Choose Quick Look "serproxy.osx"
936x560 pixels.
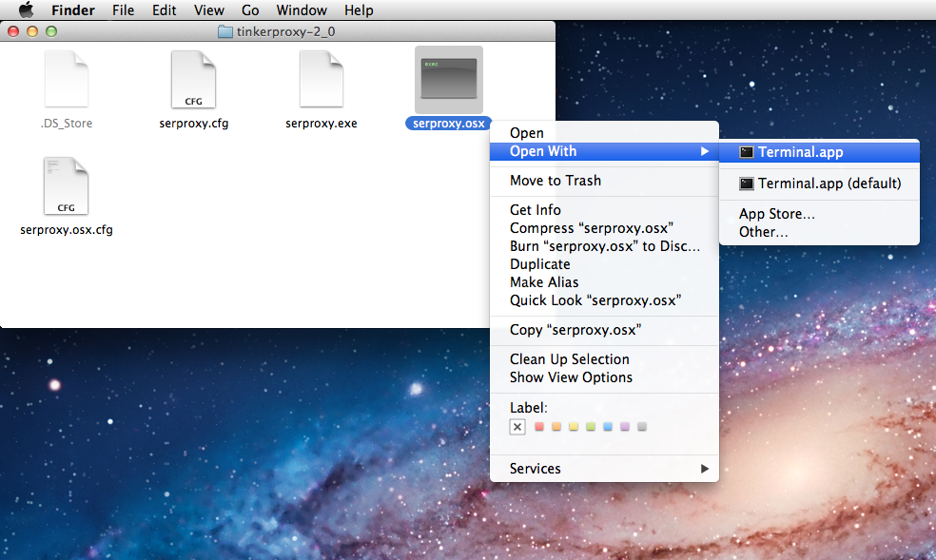(604, 300)
